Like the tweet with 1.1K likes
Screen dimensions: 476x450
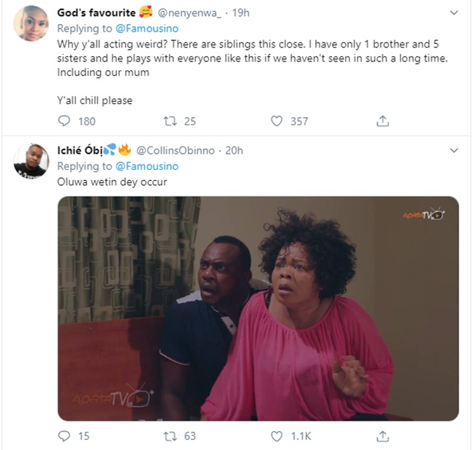(277, 436)
